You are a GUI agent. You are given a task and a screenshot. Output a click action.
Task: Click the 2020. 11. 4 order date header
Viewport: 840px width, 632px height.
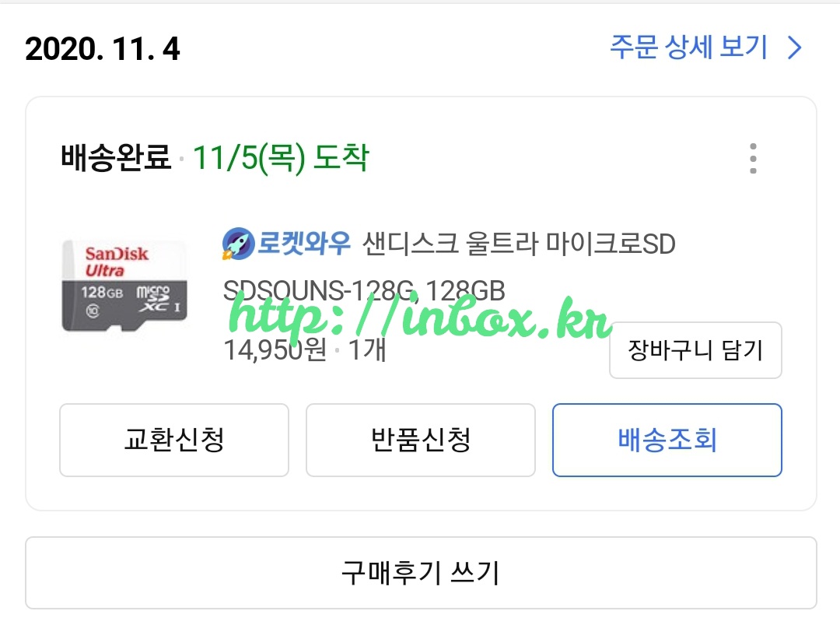pos(103,49)
